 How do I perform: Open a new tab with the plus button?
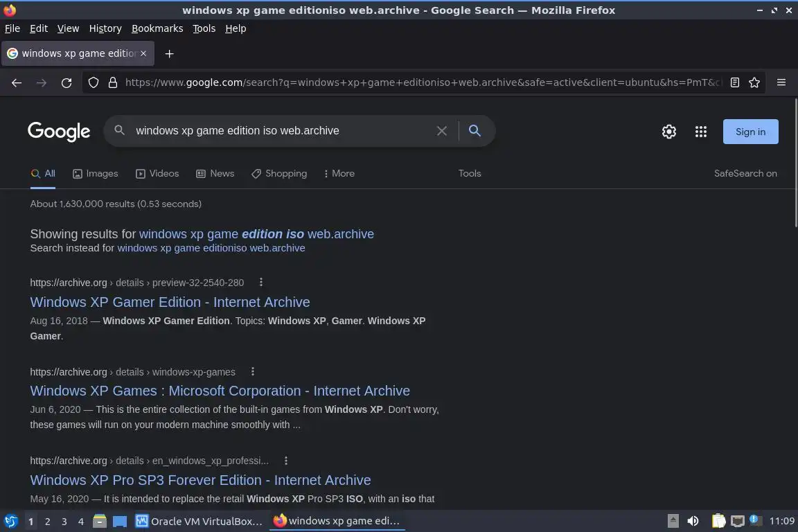pos(170,53)
